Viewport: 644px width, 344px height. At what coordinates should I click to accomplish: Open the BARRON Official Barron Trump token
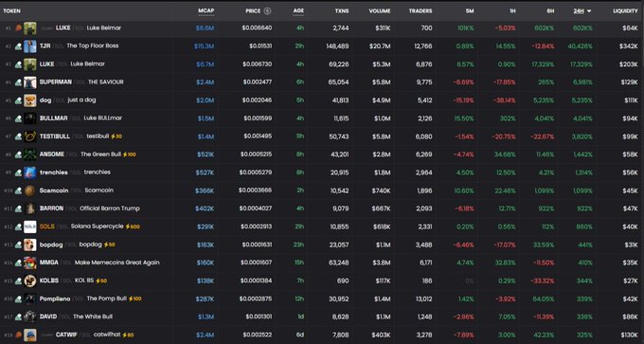click(x=90, y=208)
